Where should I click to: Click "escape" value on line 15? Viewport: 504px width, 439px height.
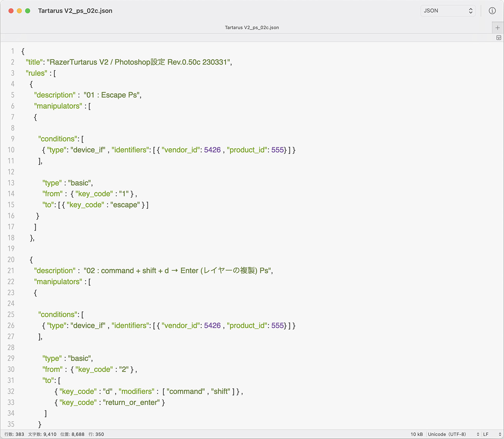[125, 205]
